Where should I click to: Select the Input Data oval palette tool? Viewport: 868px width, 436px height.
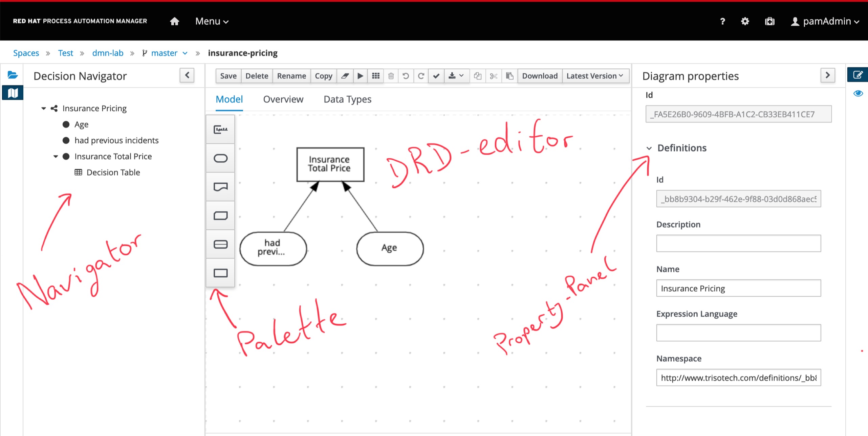click(x=220, y=158)
